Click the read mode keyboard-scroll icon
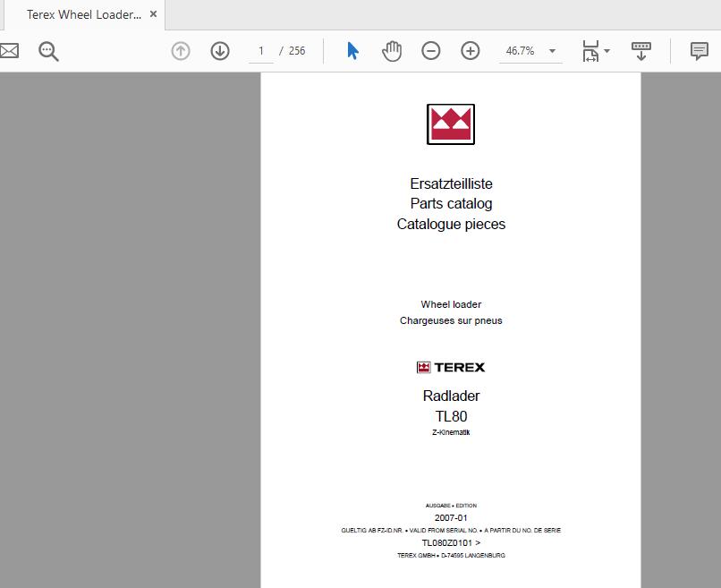Image resolution: width=721 pixels, height=588 pixels. point(641,51)
